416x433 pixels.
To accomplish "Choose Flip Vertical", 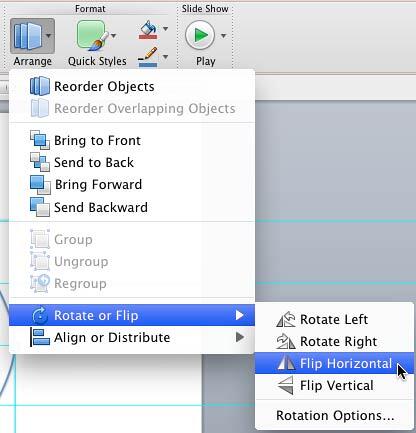I will click(335, 385).
